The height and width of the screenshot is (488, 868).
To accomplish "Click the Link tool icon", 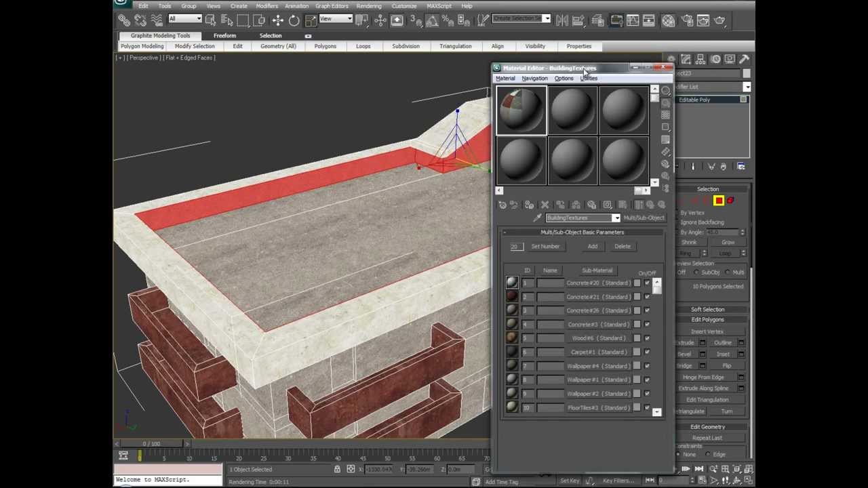I will (x=124, y=20).
